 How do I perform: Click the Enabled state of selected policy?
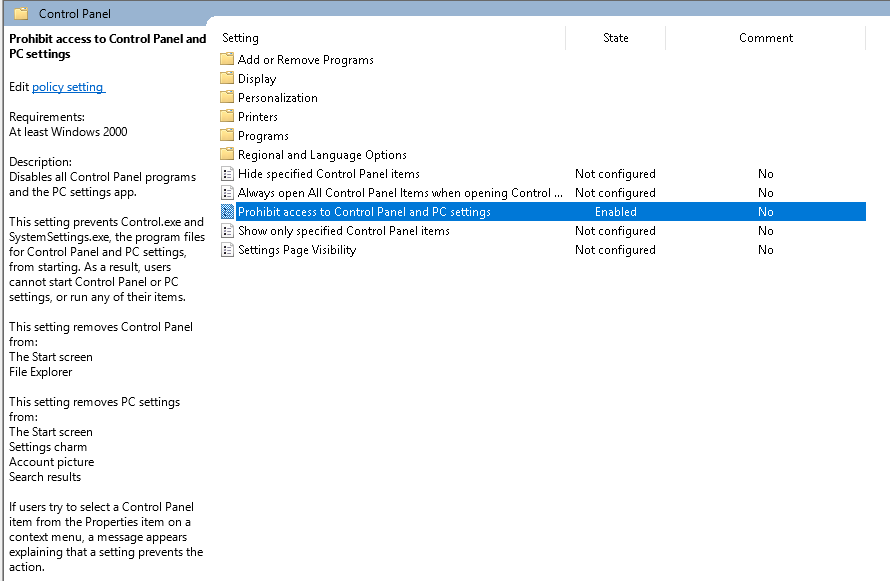[615, 212]
